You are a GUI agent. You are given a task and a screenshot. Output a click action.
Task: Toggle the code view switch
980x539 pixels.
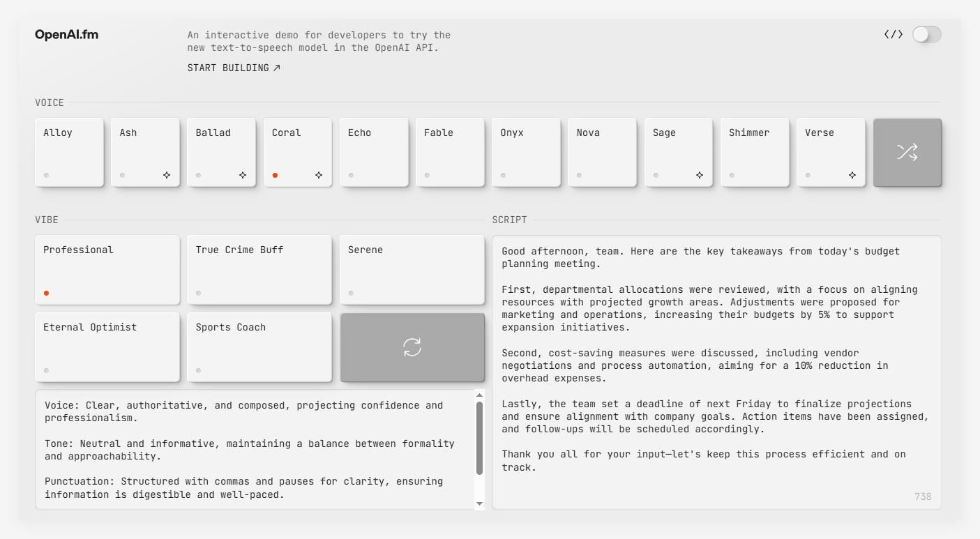[x=927, y=34]
